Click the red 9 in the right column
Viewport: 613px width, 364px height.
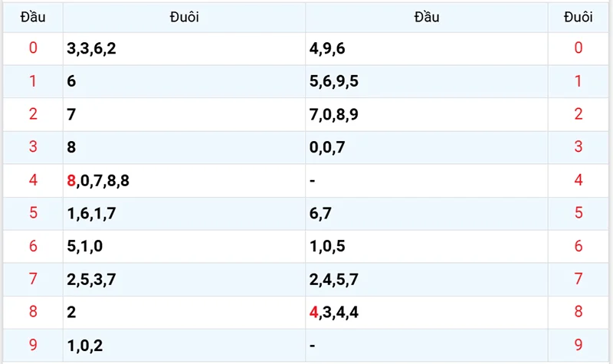[x=579, y=346]
